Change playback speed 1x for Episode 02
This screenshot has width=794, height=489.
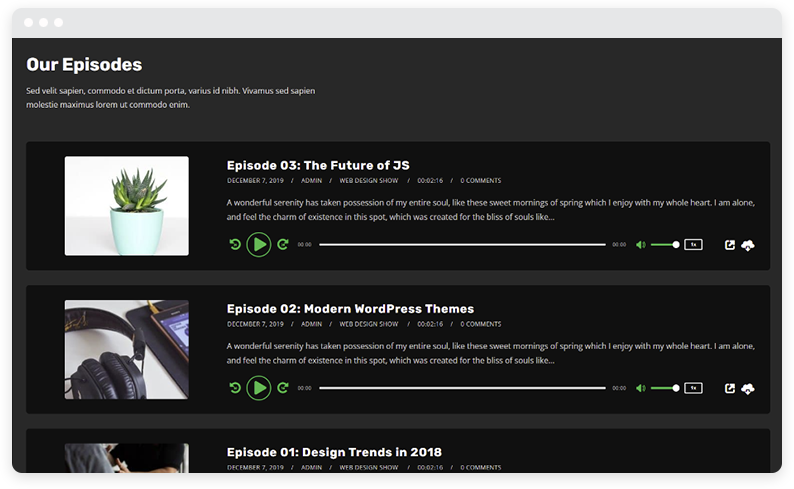[x=693, y=388]
